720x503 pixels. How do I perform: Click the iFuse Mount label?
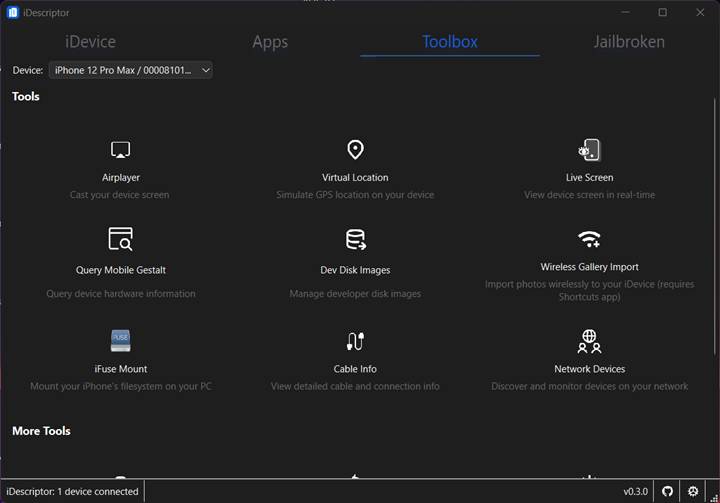pyautogui.click(x=120, y=369)
